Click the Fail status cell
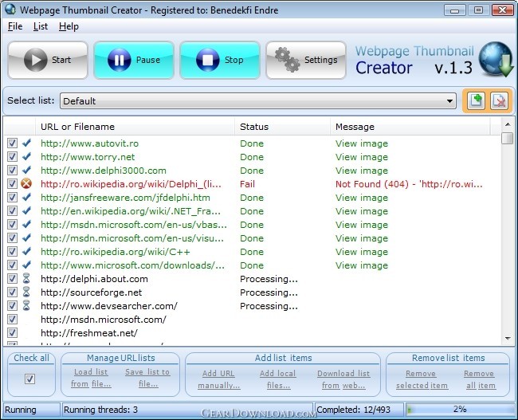The image size is (518, 420). click(247, 184)
